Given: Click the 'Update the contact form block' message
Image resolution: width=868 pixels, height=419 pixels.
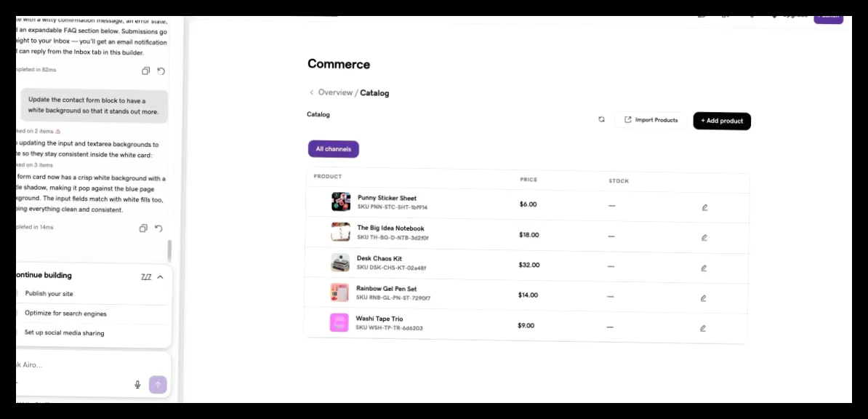Looking at the screenshot, I should click(94, 106).
